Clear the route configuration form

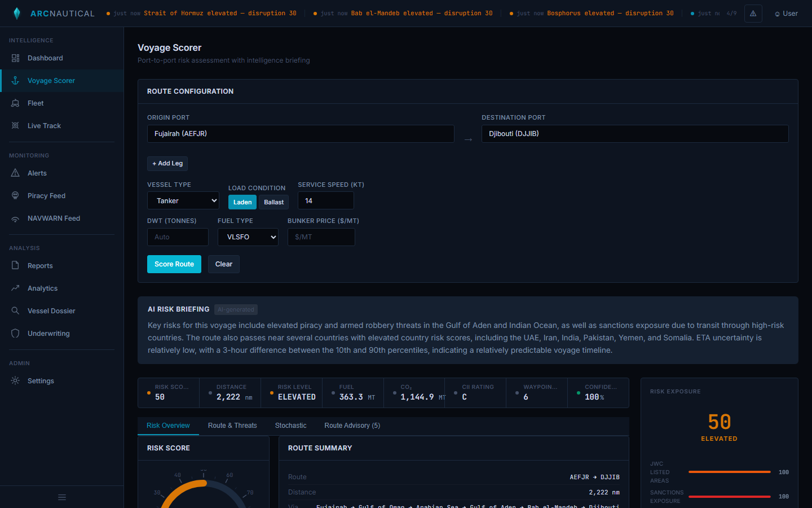point(223,264)
